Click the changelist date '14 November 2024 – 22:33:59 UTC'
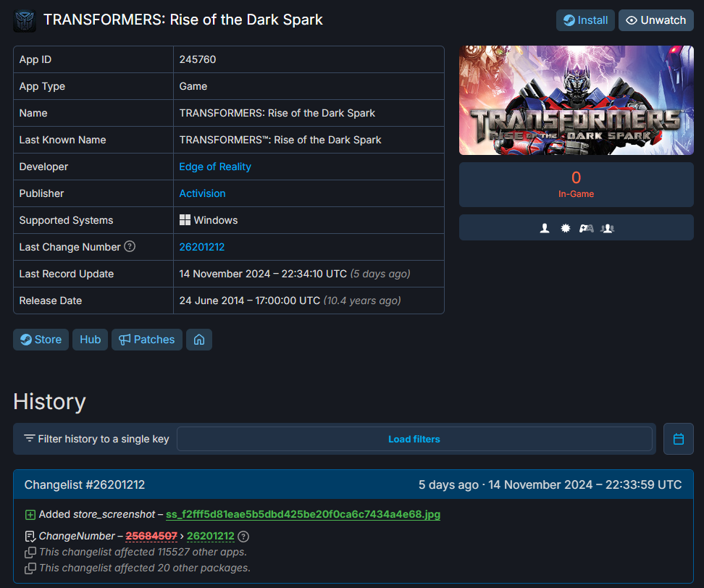Image resolution: width=704 pixels, height=588 pixels. (585, 484)
